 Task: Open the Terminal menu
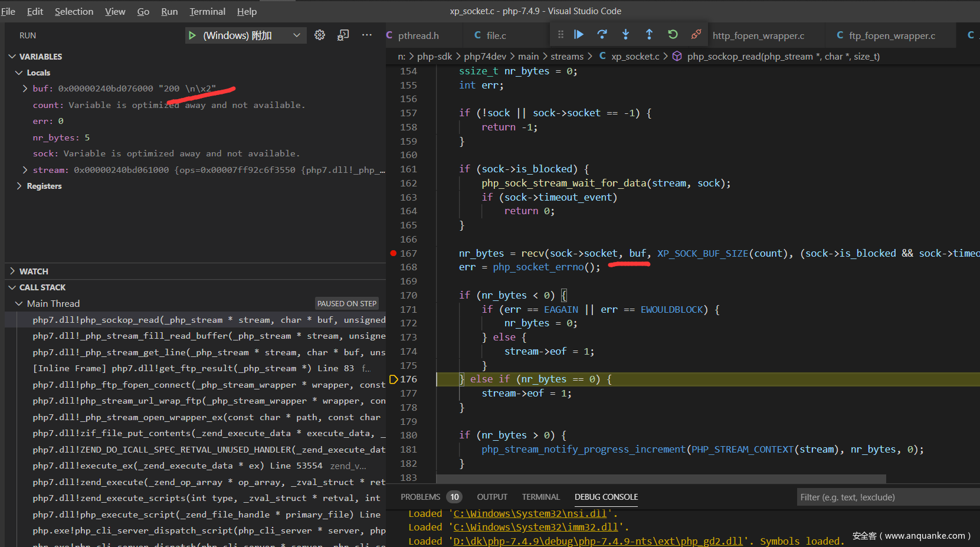tap(207, 11)
